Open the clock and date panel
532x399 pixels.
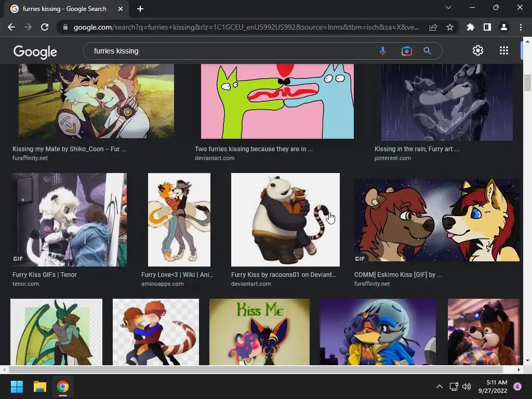tap(493, 387)
